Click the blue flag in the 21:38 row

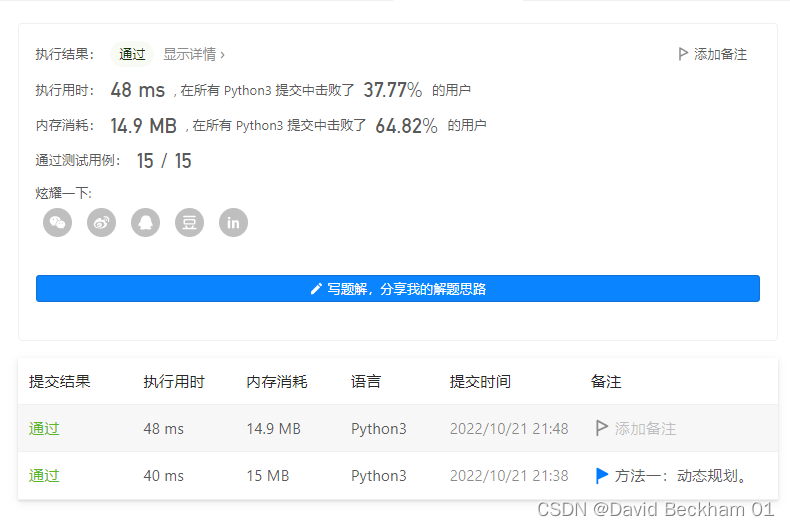click(602, 475)
